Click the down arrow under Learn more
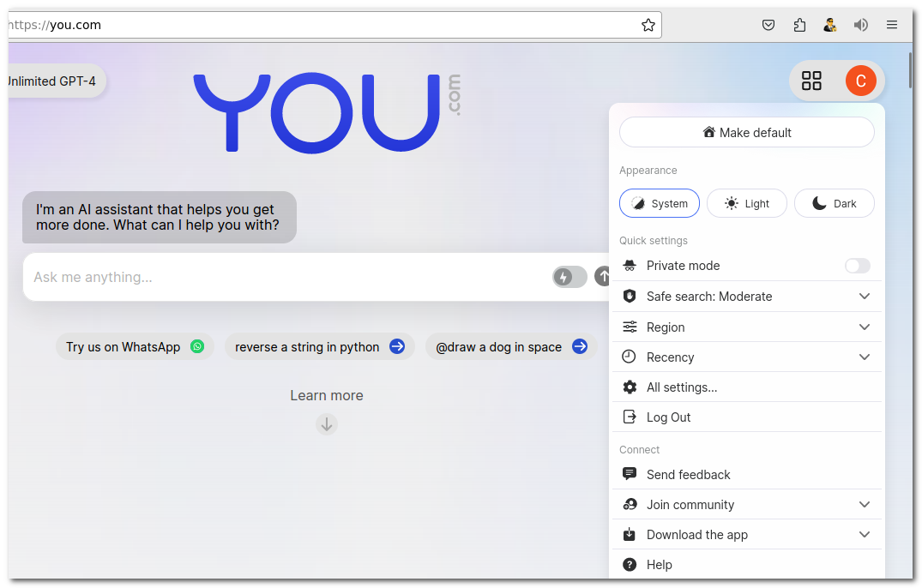 click(327, 424)
